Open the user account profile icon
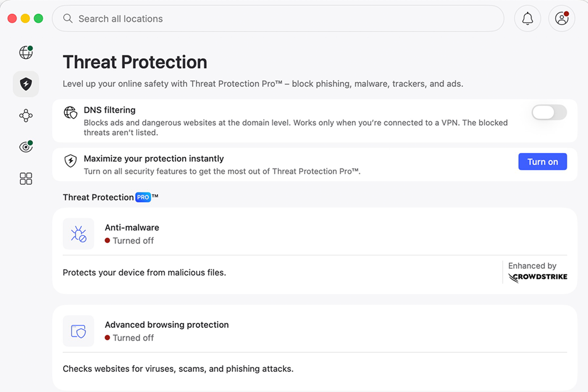Screen dimensions: 588x392 [562, 19]
